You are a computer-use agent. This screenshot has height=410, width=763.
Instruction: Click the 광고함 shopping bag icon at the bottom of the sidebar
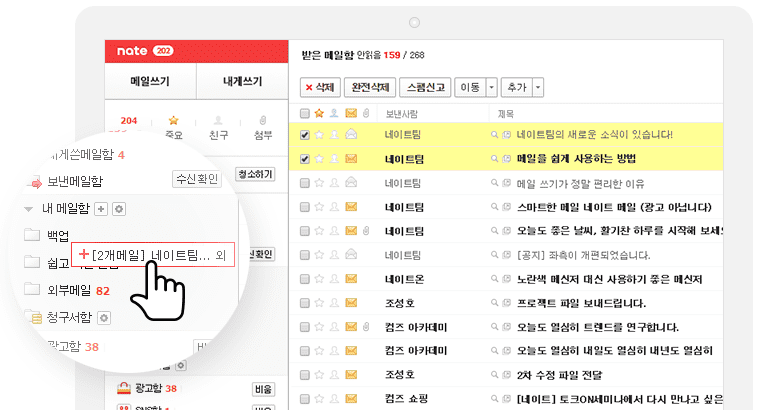pos(124,388)
